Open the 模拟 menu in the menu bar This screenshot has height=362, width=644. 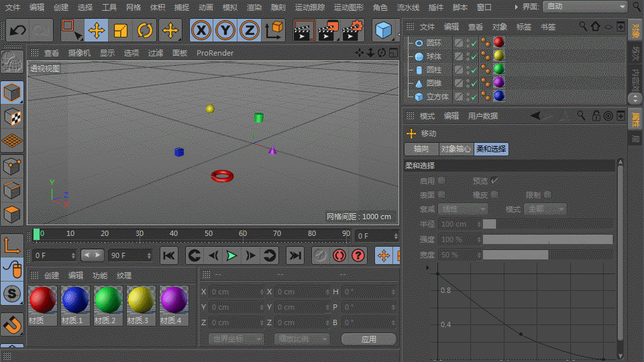[229, 7]
